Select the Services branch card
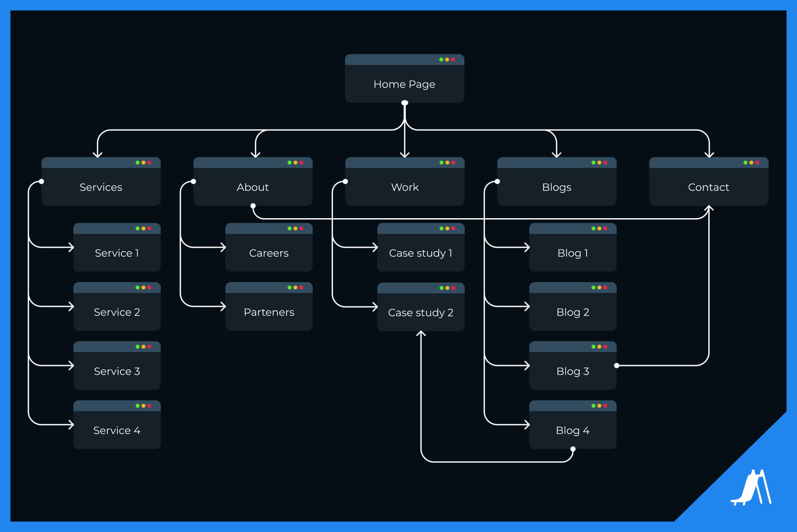This screenshot has height=532, width=797. tap(101, 187)
